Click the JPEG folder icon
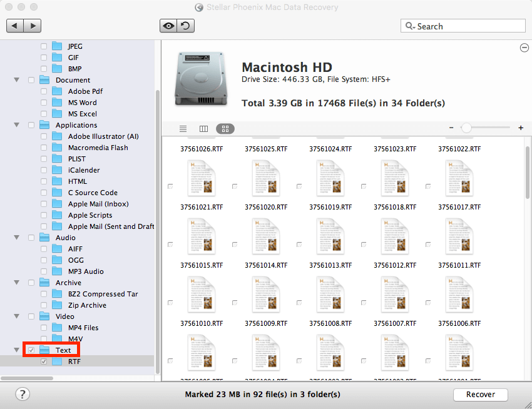 click(x=57, y=46)
